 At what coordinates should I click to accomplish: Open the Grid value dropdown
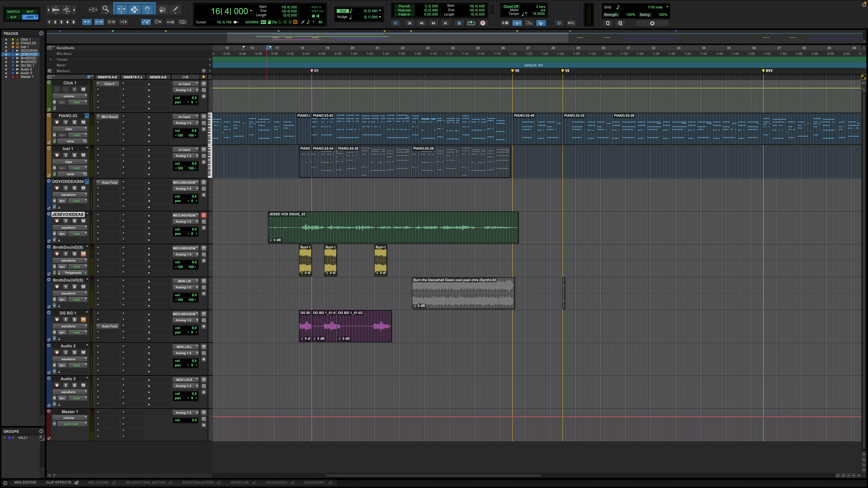click(380, 11)
